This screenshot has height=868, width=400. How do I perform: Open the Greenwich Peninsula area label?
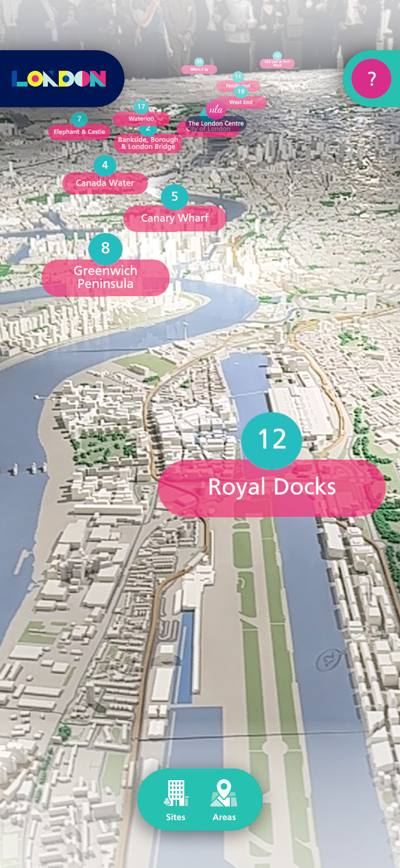pyautogui.click(x=105, y=278)
